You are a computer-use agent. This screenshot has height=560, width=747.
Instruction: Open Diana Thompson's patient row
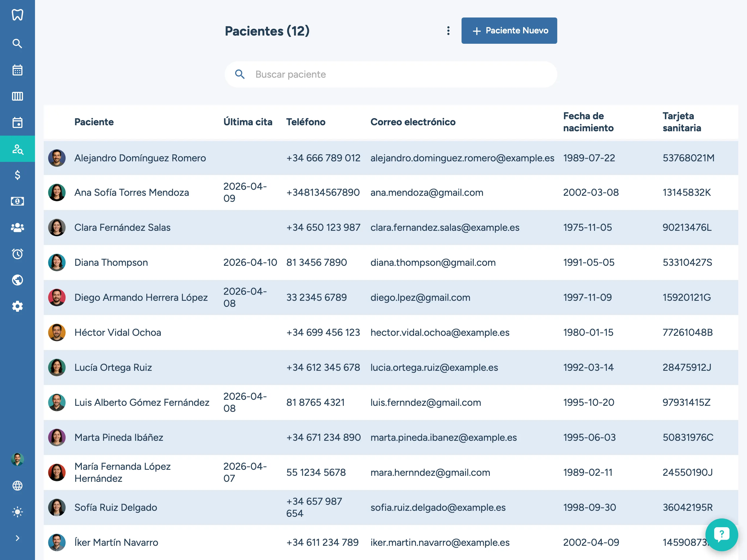[x=111, y=262]
